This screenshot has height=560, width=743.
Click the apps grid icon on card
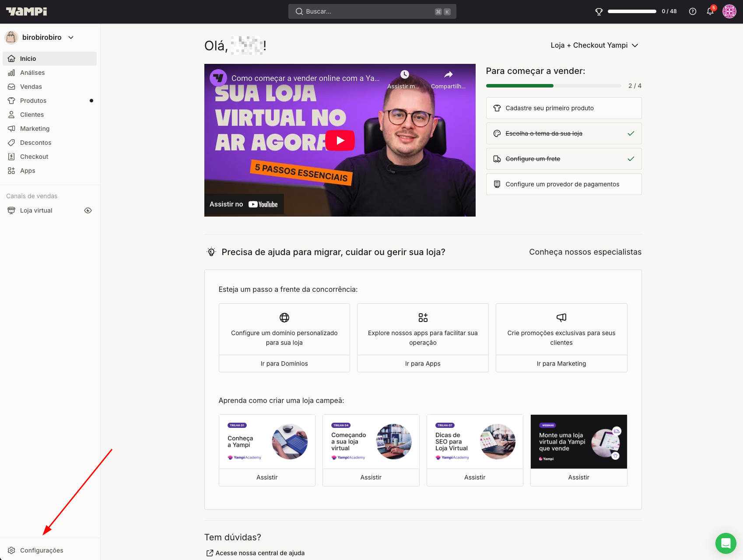tap(423, 318)
